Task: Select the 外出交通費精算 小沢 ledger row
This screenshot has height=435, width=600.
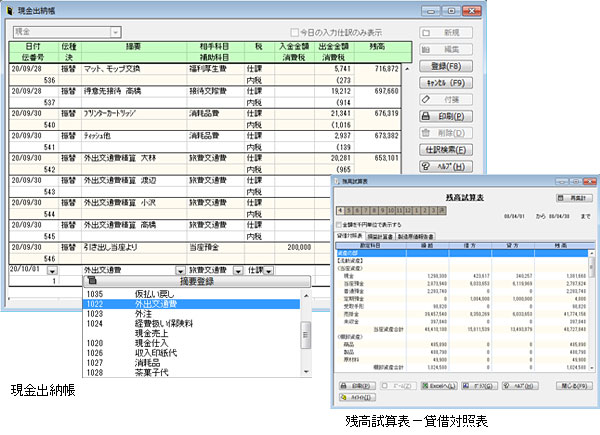Action: pos(170,208)
